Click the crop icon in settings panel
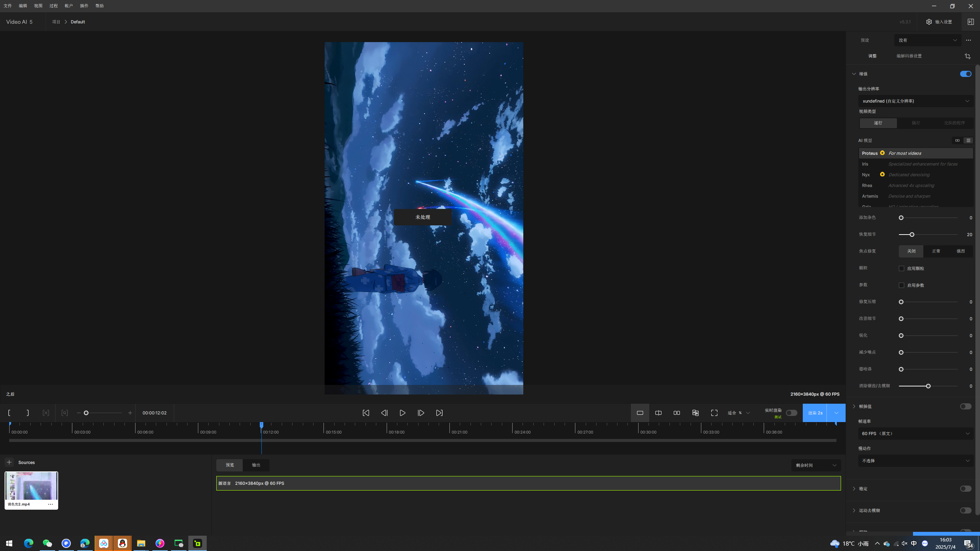 (x=967, y=56)
